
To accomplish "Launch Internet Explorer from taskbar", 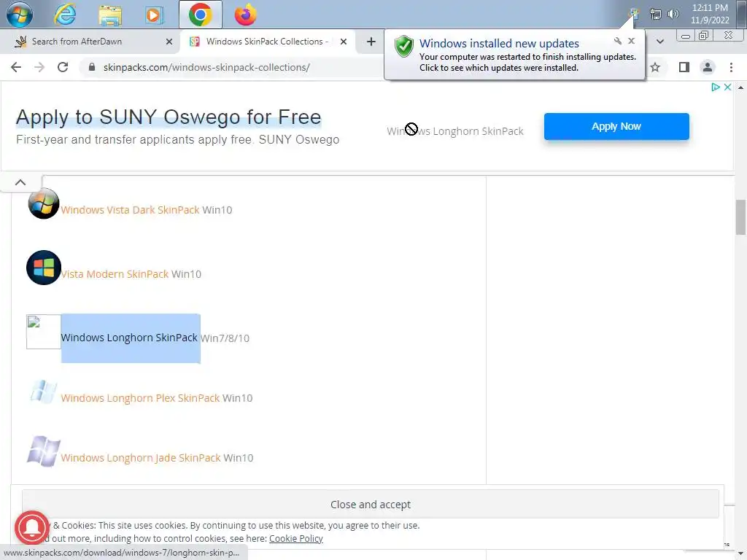I will click(x=65, y=15).
